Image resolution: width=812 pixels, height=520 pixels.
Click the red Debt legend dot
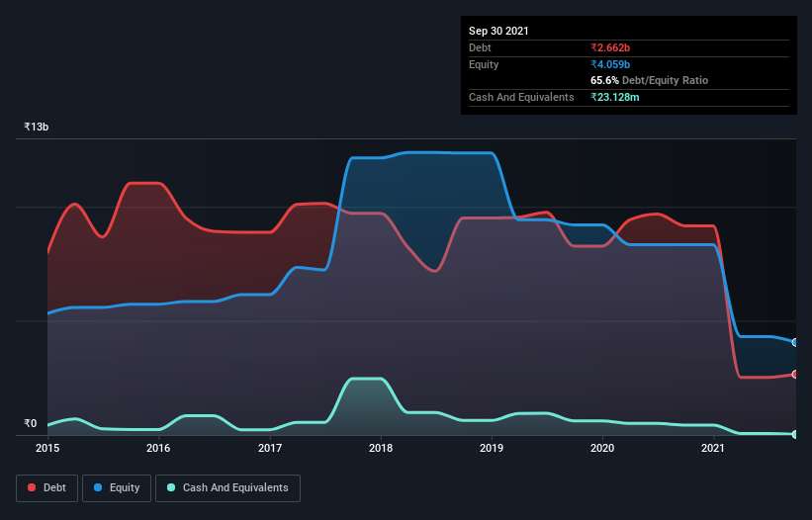[32, 487]
